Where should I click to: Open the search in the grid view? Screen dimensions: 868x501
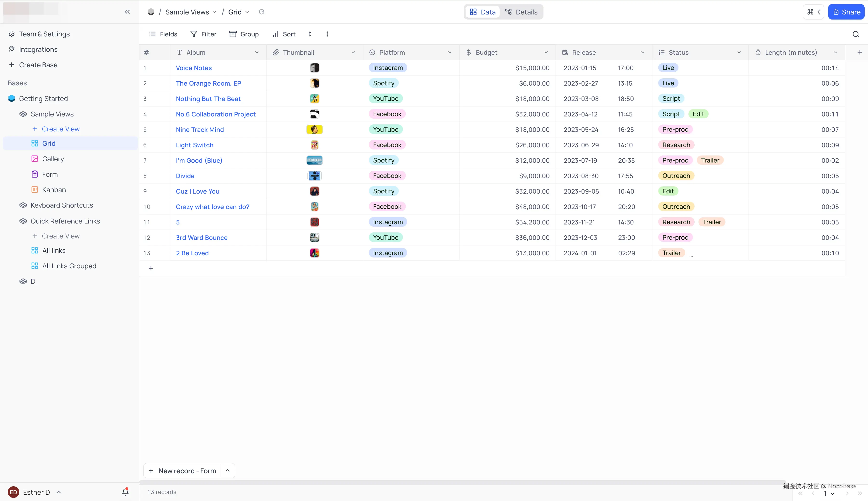[x=856, y=34]
